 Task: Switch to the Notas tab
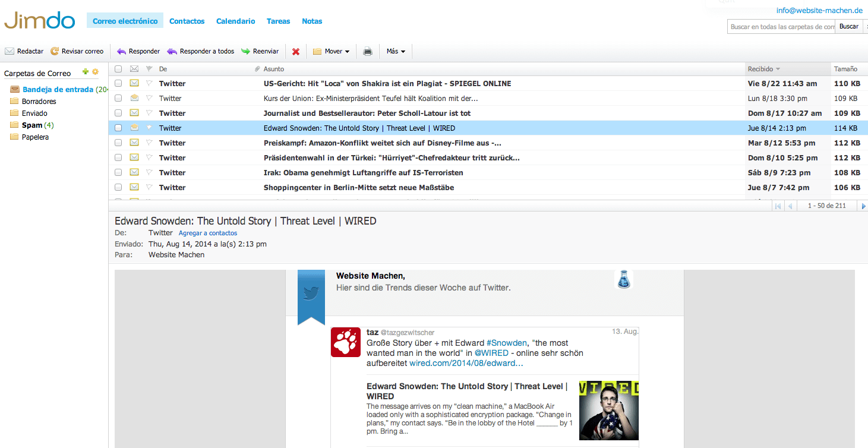pyautogui.click(x=312, y=21)
